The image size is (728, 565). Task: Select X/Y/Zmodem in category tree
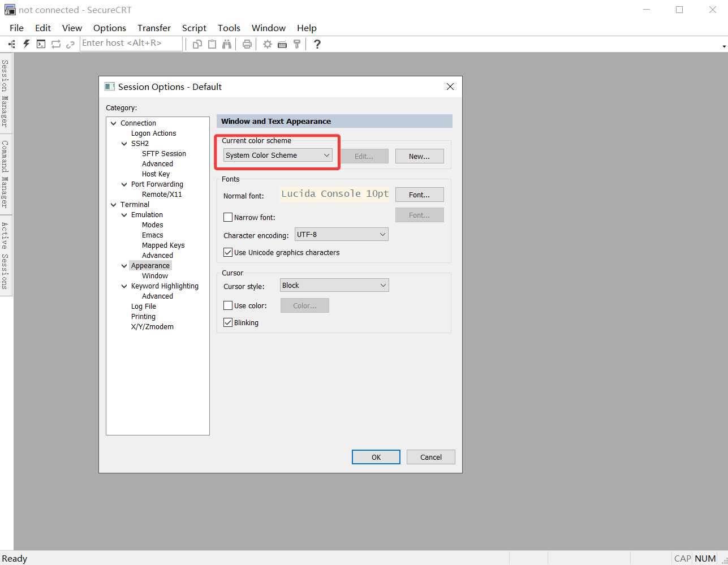click(152, 327)
